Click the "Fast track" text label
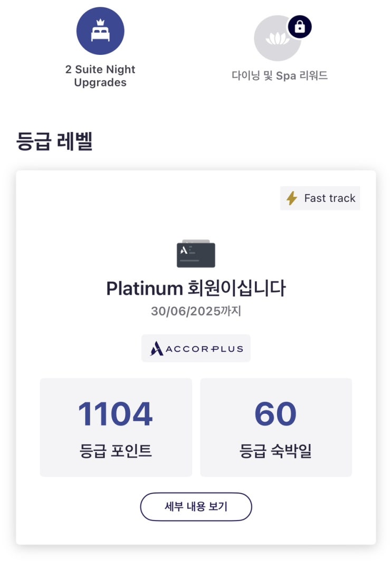Screen dimensions: 392x576 (330, 198)
